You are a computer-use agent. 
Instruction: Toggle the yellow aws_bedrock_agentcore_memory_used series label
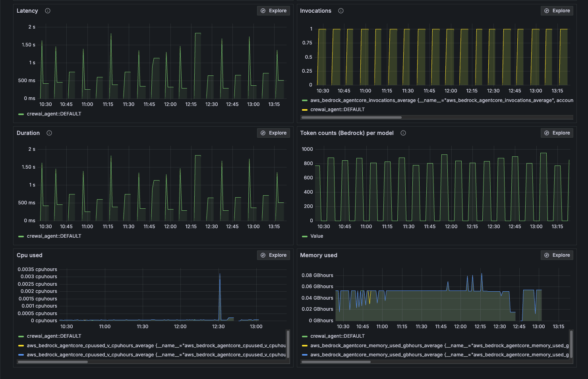click(x=439, y=346)
